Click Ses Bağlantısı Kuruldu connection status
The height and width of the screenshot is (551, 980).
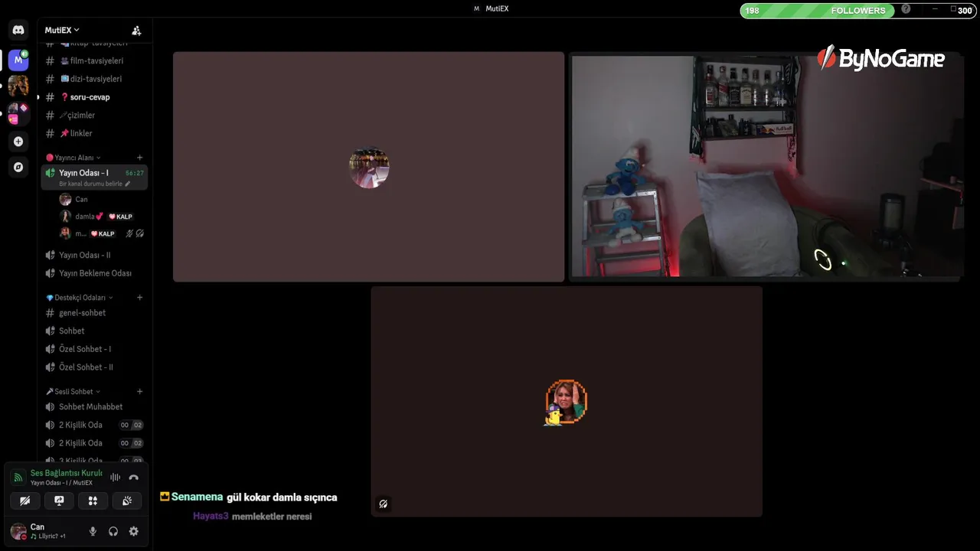66,473
